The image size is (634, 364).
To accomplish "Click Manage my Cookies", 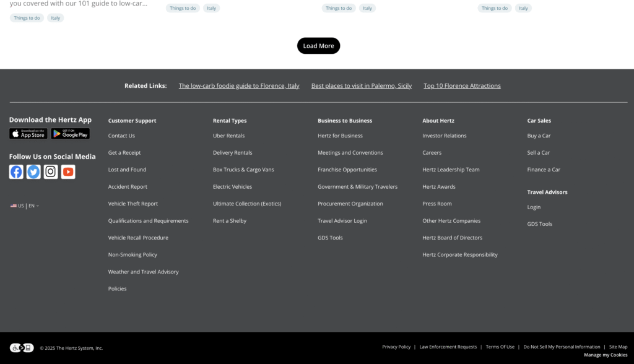I will point(605,355).
